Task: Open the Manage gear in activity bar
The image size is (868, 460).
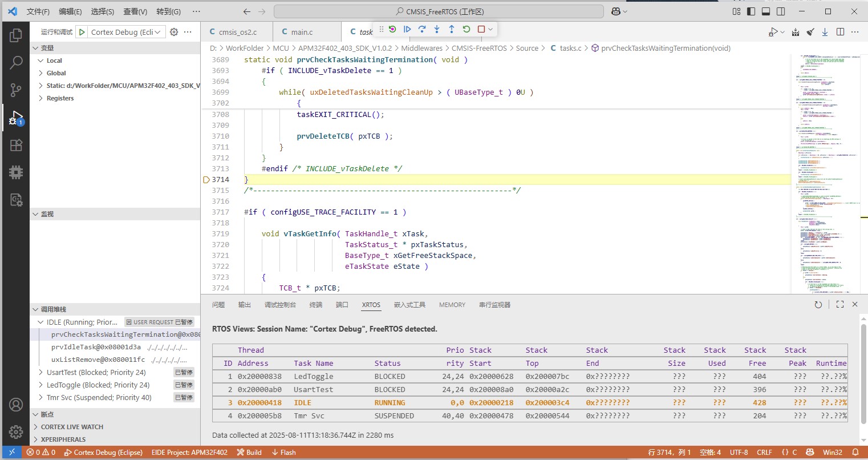Action: click(16, 432)
